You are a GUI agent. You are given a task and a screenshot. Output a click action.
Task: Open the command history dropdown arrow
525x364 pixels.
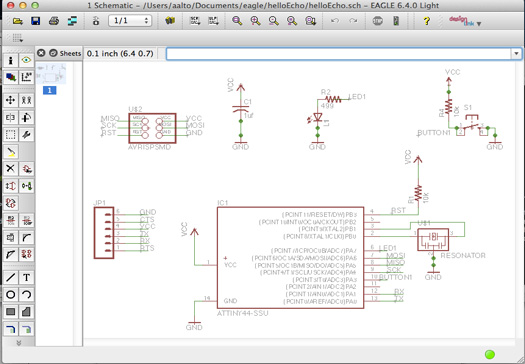(x=516, y=54)
